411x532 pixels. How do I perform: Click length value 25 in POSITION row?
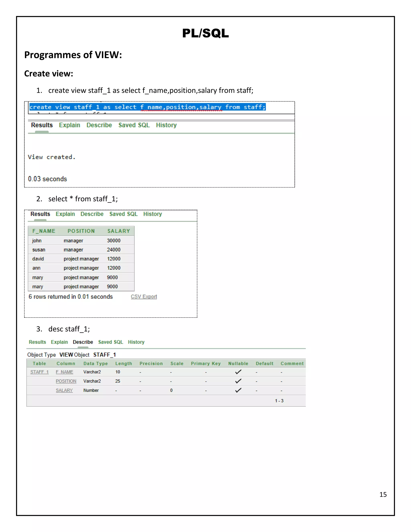[x=118, y=381]
